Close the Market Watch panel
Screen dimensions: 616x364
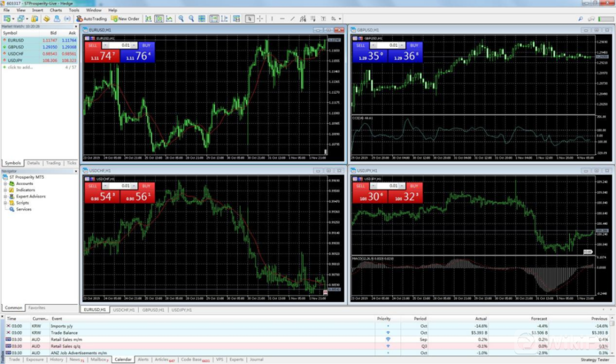[x=76, y=26]
